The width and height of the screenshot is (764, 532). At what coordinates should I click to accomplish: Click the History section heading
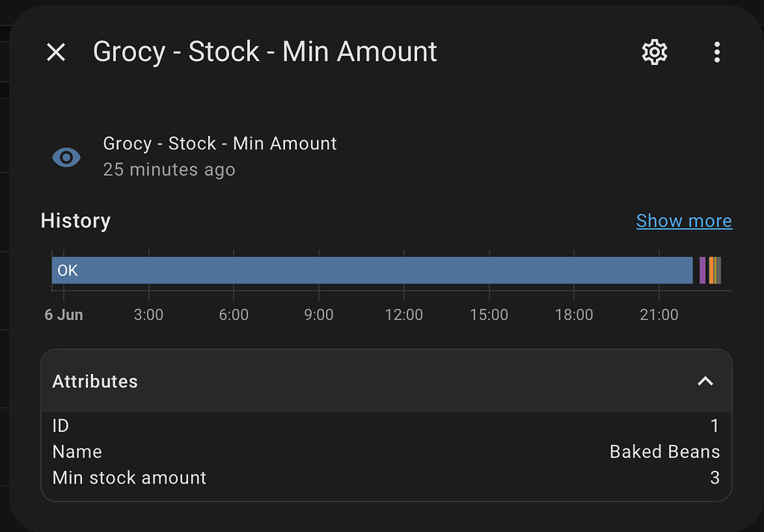[75, 221]
